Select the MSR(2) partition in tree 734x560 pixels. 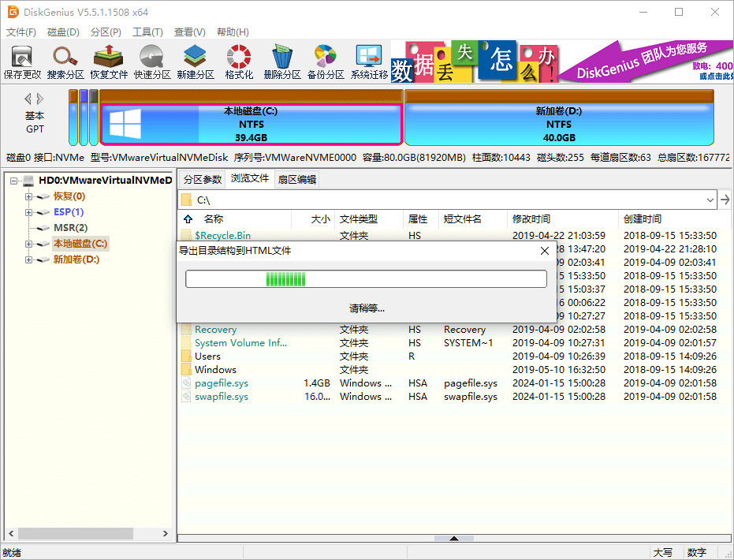click(x=71, y=228)
